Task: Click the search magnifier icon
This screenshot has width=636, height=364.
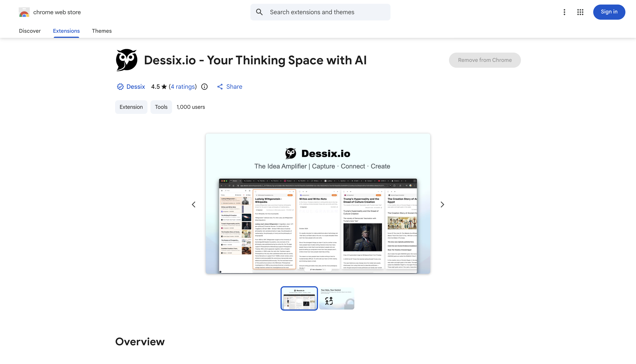Action: click(x=259, y=12)
